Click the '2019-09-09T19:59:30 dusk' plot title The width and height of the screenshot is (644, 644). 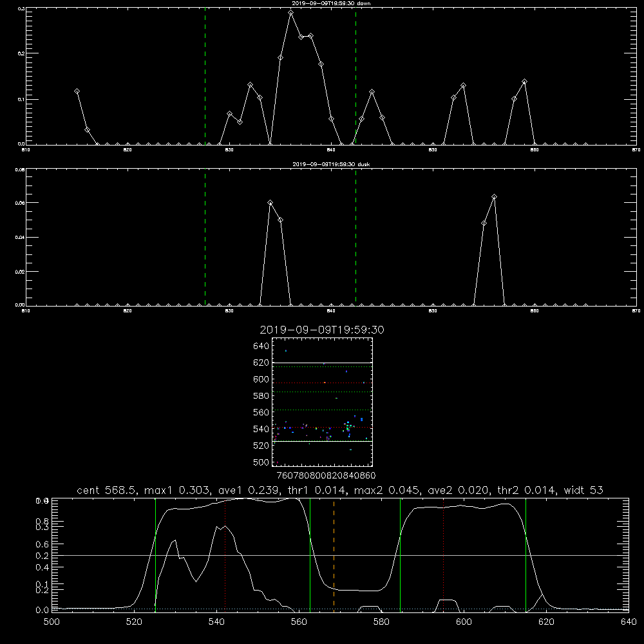[x=331, y=164]
